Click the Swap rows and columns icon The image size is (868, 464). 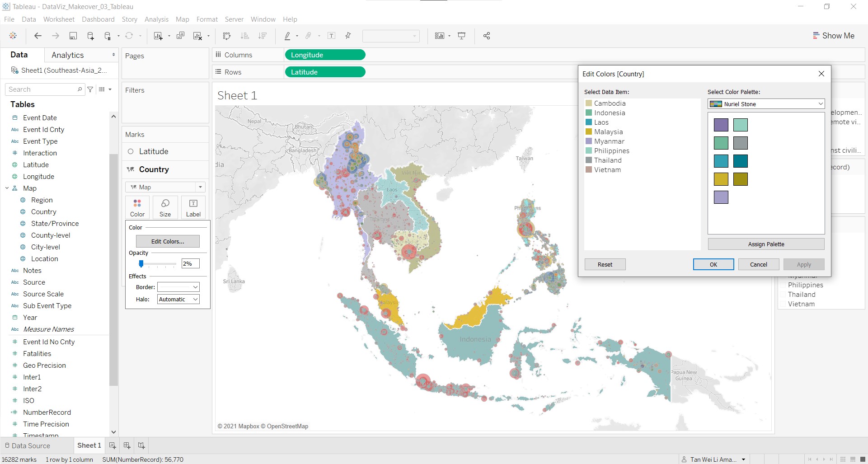[x=227, y=36]
